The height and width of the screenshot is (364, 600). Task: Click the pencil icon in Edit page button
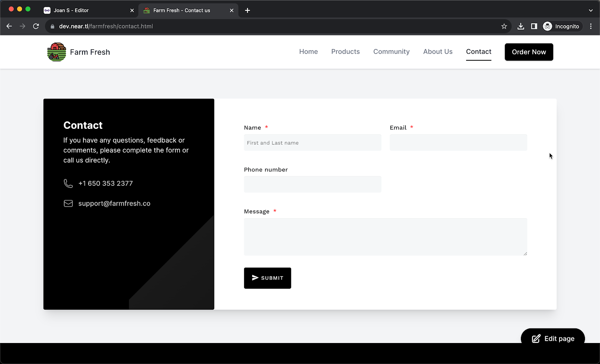(x=535, y=339)
